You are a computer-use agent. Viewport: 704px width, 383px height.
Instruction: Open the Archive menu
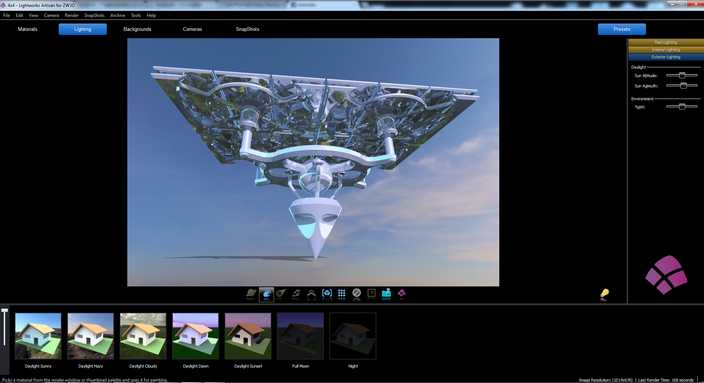click(x=118, y=15)
